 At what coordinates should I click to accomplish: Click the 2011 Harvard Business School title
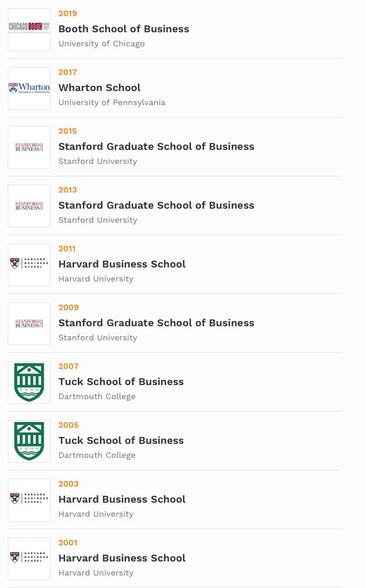pyautogui.click(x=122, y=264)
